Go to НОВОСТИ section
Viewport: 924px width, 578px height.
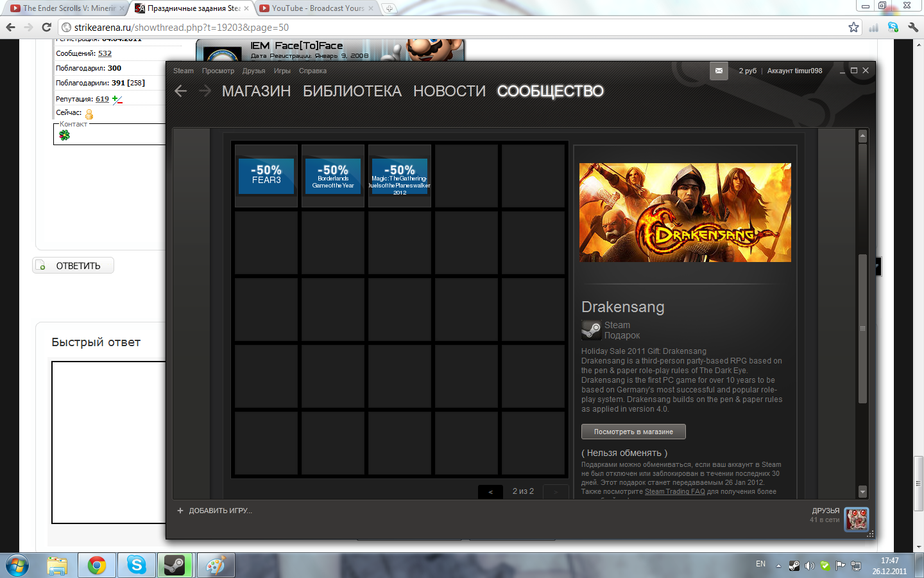click(x=449, y=91)
